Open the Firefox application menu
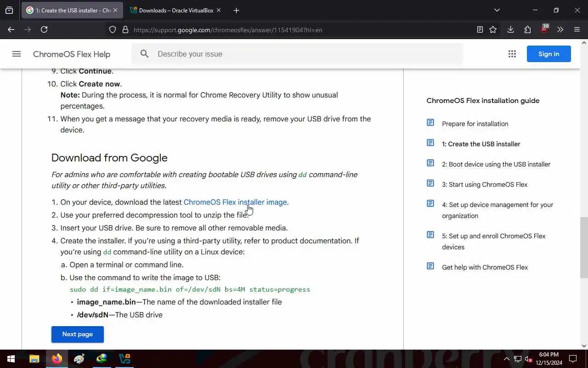 coord(577,29)
